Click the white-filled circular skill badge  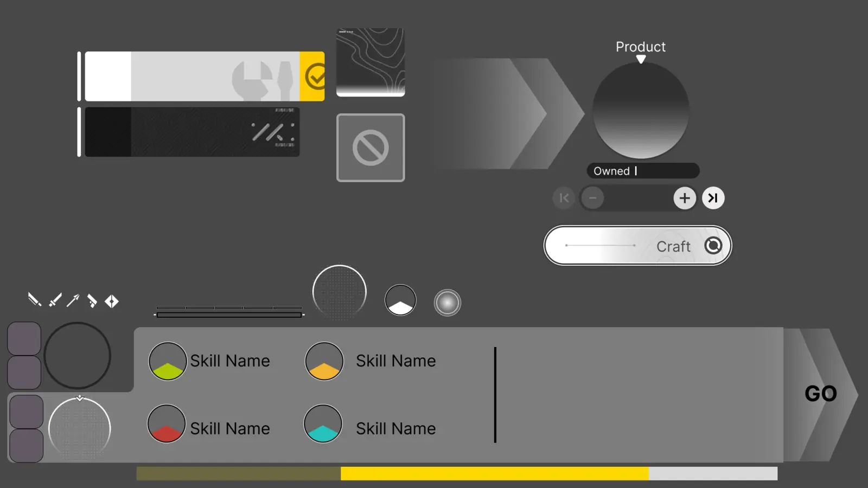(400, 300)
